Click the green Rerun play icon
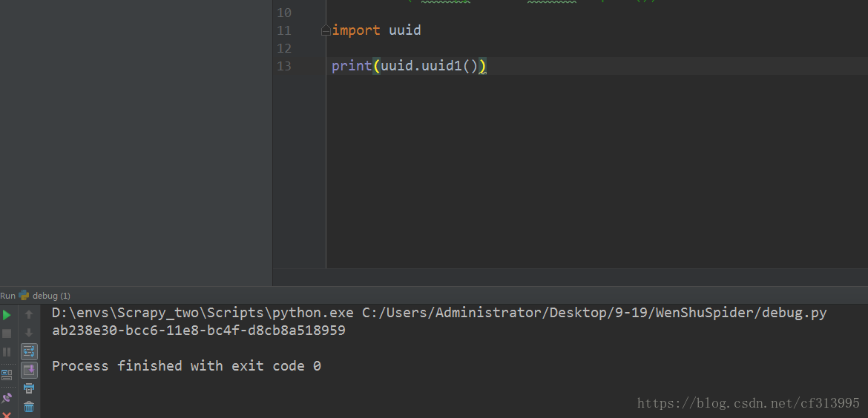The image size is (868, 418). click(x=7, y=315)
